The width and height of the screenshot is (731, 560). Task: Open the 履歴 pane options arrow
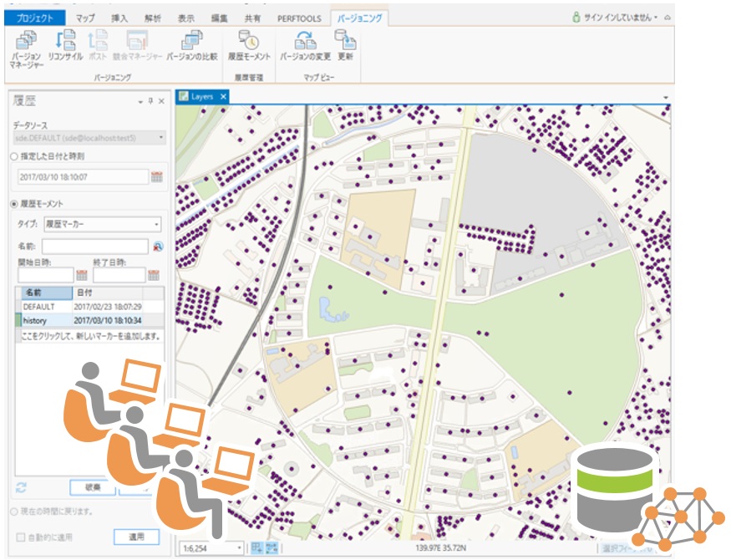click(x=140, y=102)
